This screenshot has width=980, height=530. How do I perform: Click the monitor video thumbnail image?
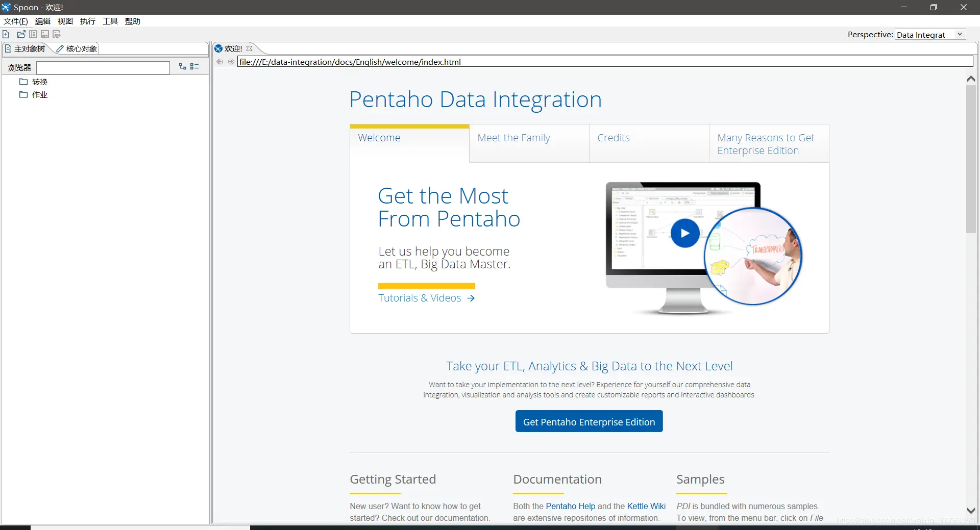(x=704, y=248)
